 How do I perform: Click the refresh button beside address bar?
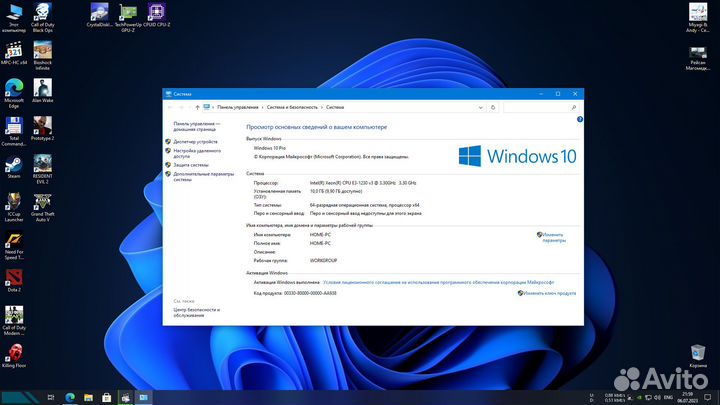pyautogui.click(x=493, y=107)
